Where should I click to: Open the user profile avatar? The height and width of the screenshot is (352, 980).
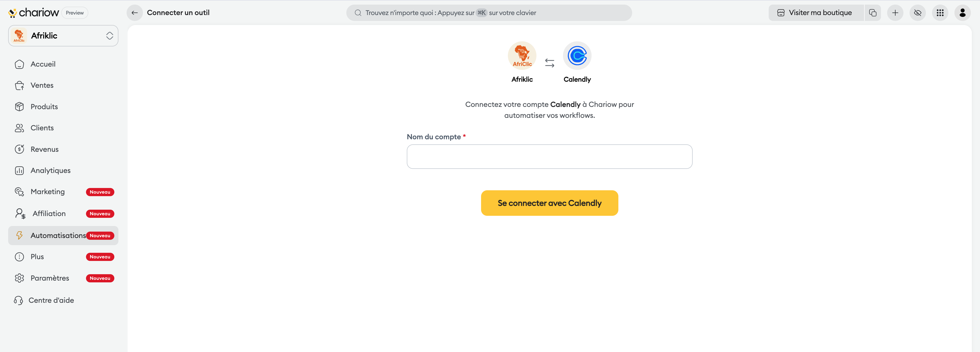[x=962, y=12]
